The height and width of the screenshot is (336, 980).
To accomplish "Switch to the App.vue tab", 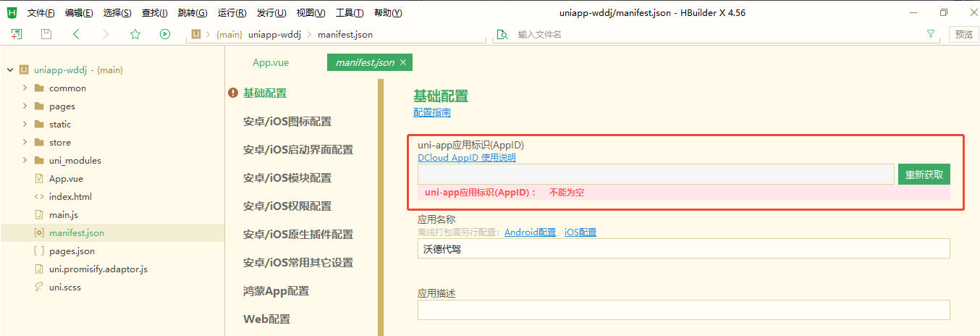I will 271,63.
